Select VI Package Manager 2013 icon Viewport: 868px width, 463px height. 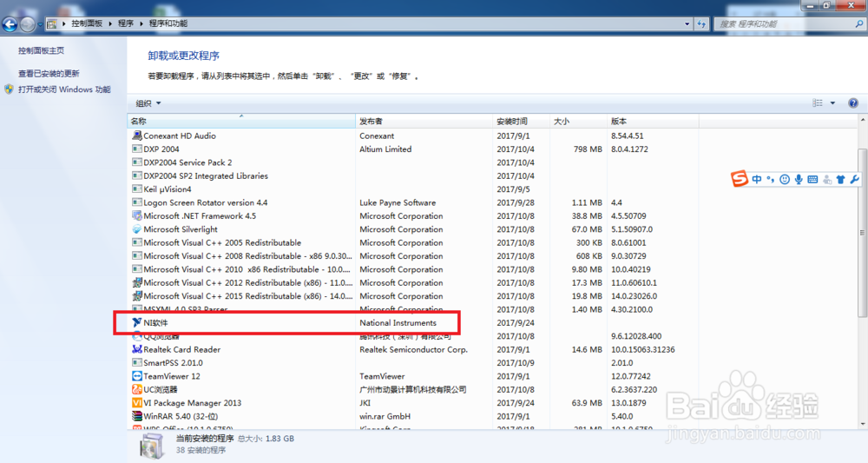pyautogui.click(x=137, y=403)
